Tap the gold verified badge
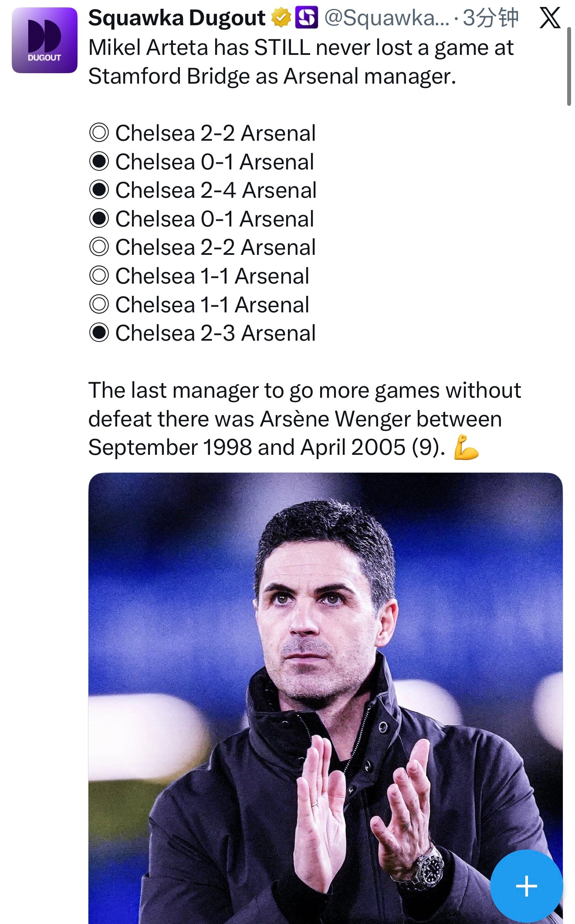575x924 pixels. (281, 18)
